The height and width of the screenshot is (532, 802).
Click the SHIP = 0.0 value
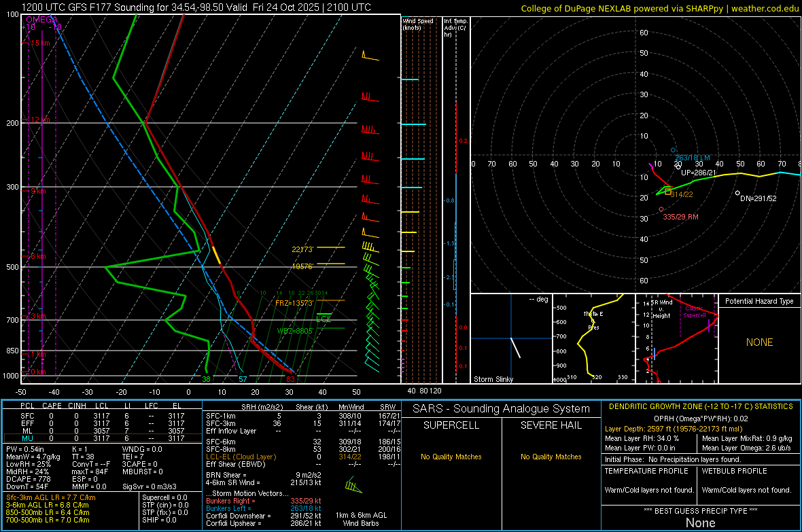tap(159, 520)
